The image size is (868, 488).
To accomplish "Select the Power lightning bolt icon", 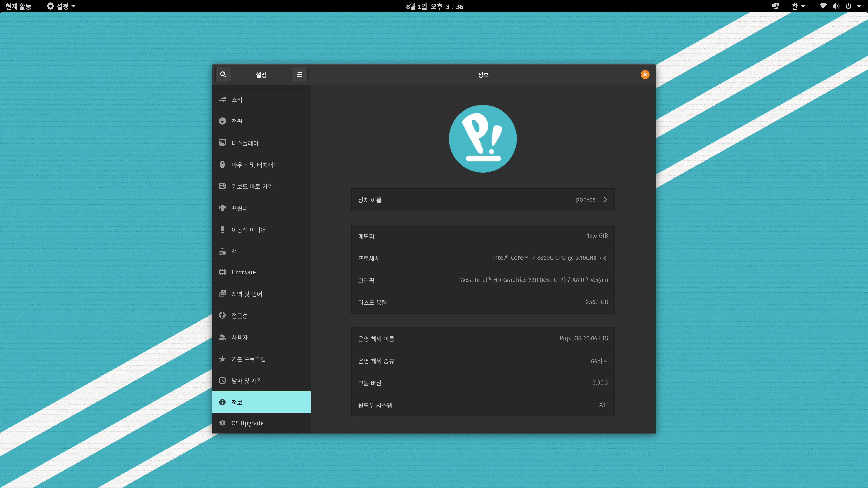I will coord(222,121).
